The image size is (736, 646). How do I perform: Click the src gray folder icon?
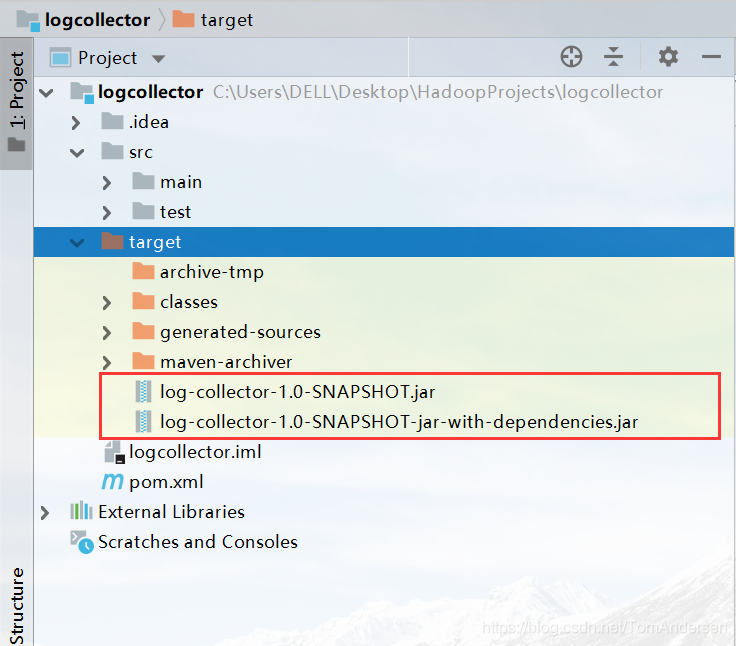click(112, 151)
